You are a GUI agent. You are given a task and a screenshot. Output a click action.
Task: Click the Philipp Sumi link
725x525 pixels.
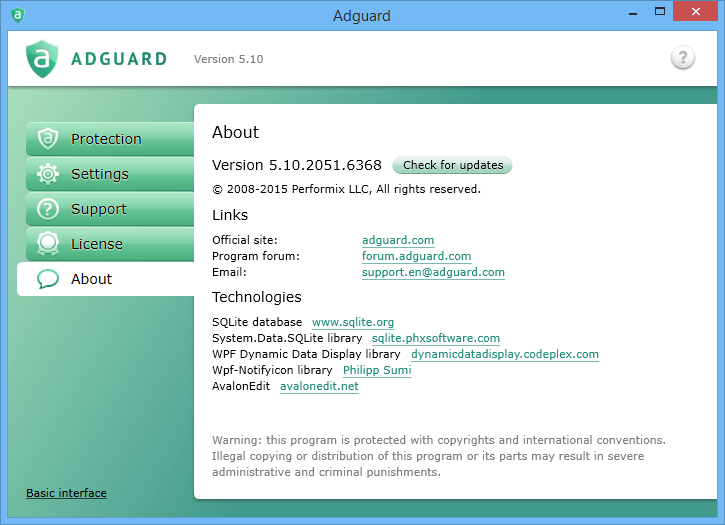coord(377,370)
